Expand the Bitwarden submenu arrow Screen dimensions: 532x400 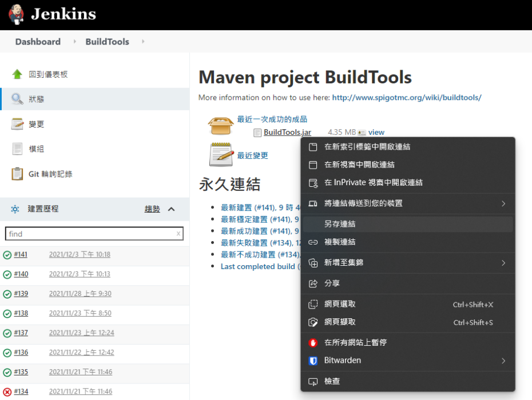click(503, 361)
